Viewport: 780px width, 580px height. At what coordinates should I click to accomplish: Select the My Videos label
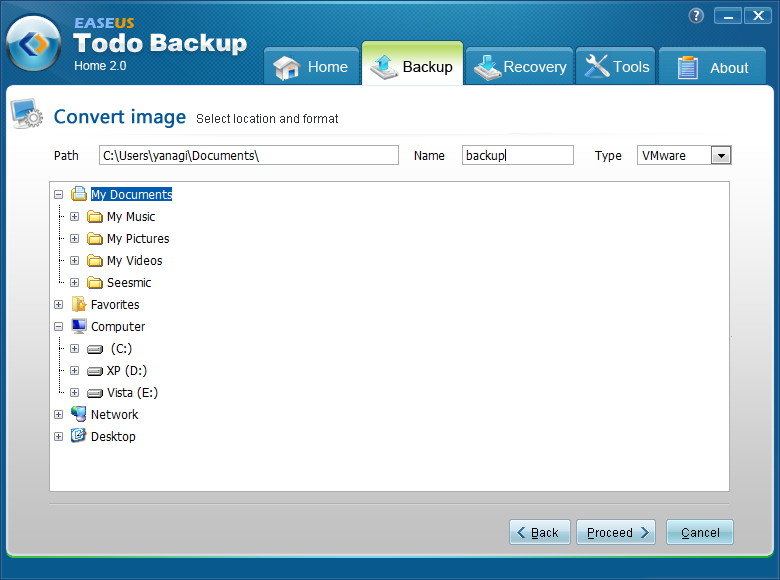(134, 260)
